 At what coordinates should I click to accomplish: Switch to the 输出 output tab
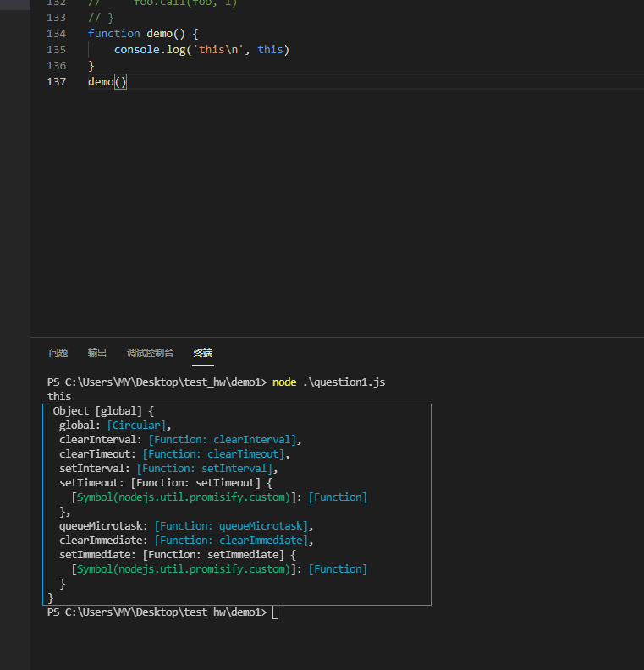point(97,353)
